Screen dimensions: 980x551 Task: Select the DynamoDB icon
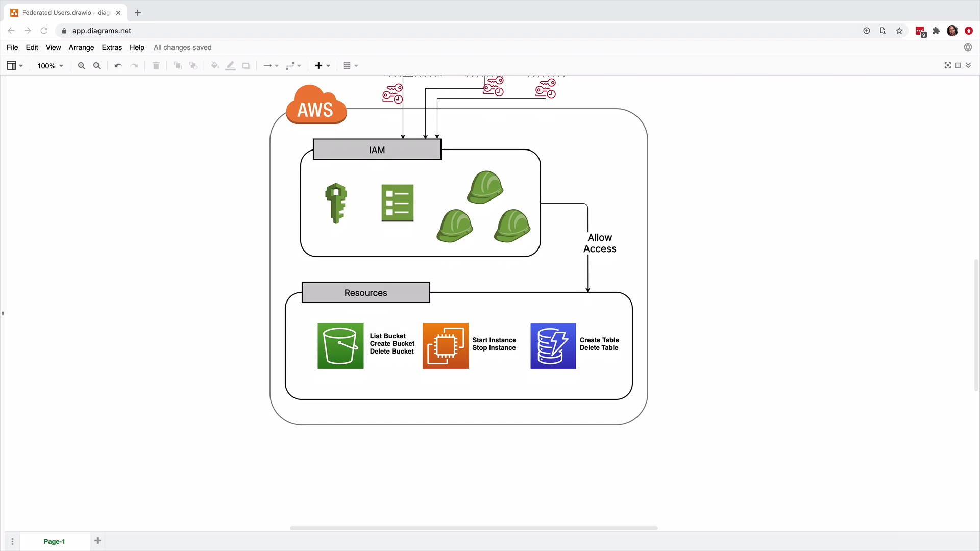tap(553, 346)
